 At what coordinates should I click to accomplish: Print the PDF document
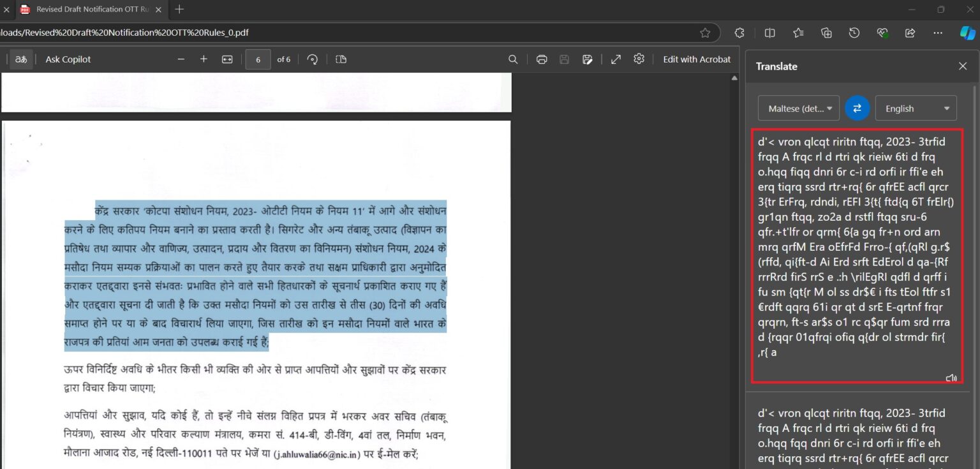tap(542, 59)
